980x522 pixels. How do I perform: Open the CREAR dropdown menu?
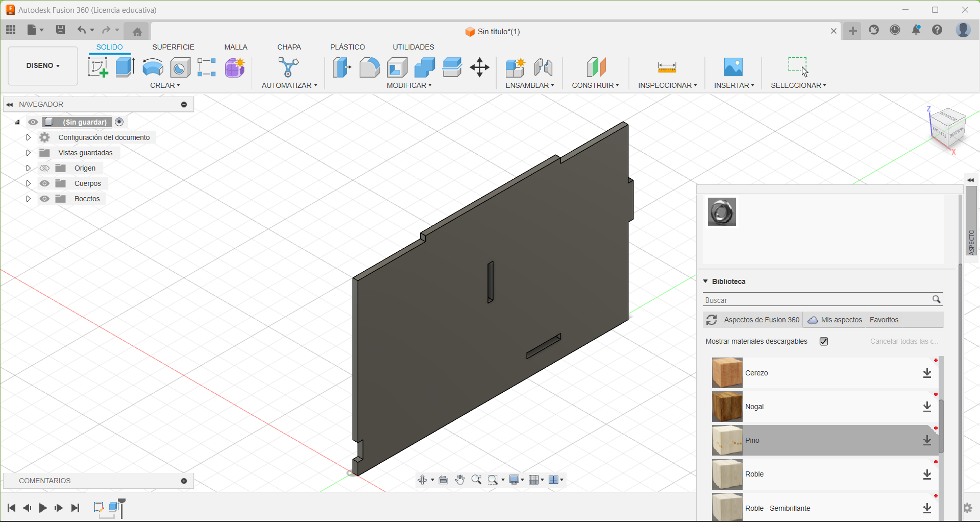pyautogui.click(x=165, y=85)
